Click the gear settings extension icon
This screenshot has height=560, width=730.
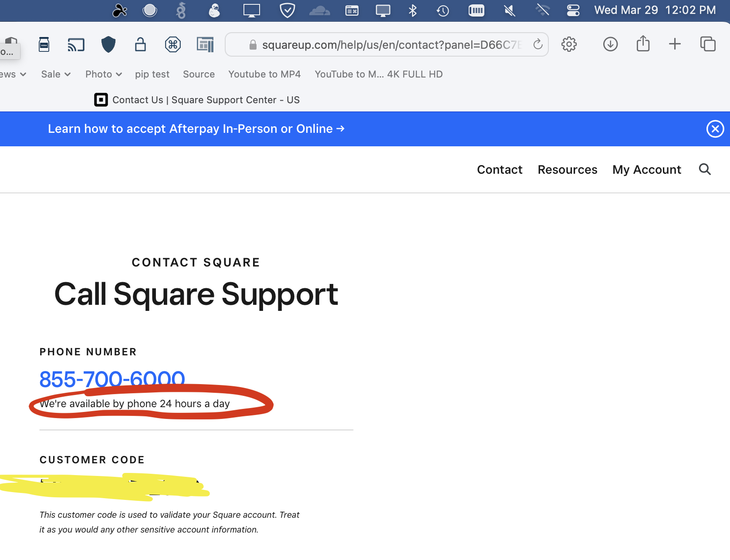point(569,44)
